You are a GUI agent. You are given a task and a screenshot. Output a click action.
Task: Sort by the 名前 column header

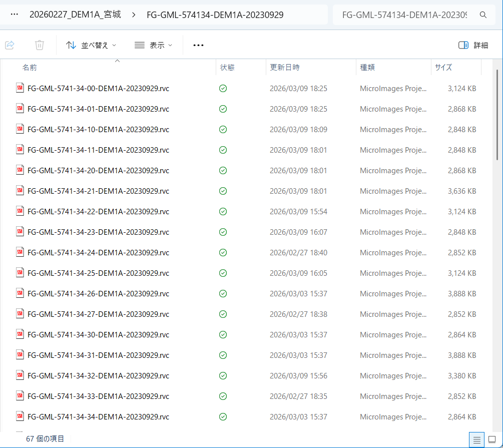click(30, 68)
